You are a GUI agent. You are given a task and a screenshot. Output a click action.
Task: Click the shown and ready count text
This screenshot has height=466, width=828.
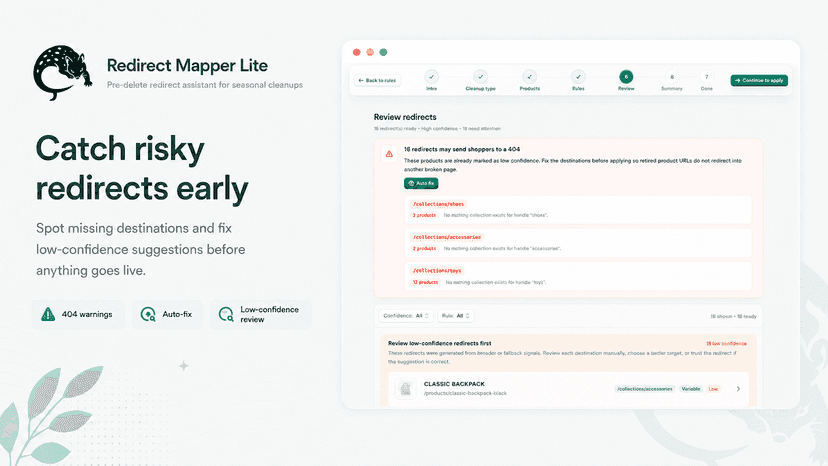point(733,316)
